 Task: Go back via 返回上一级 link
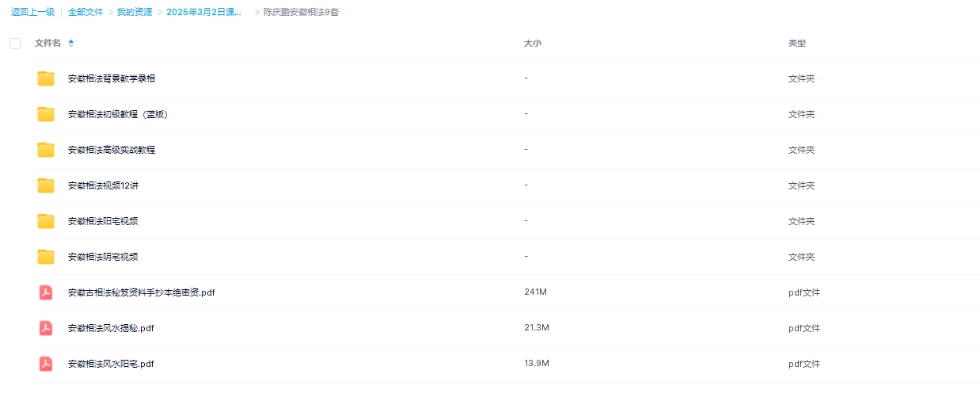[x=32, y=13]
